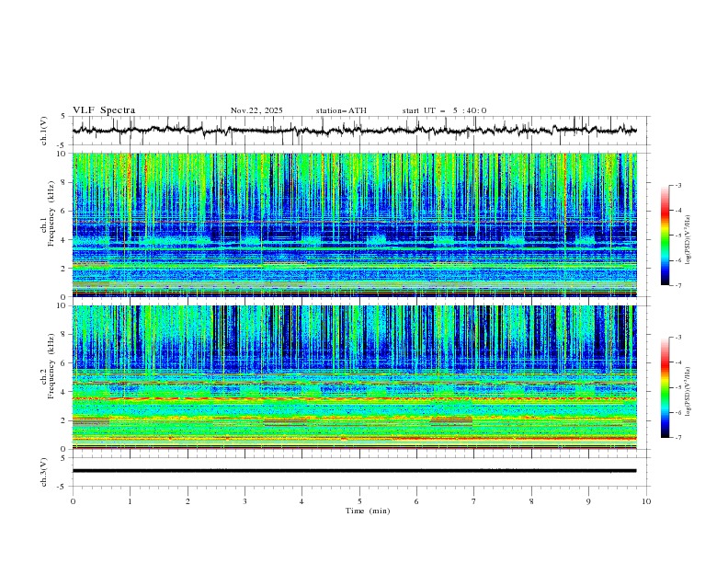
Task: Click the '-7' value on ch.2 colorbar
Action: [x=677, y=437]
